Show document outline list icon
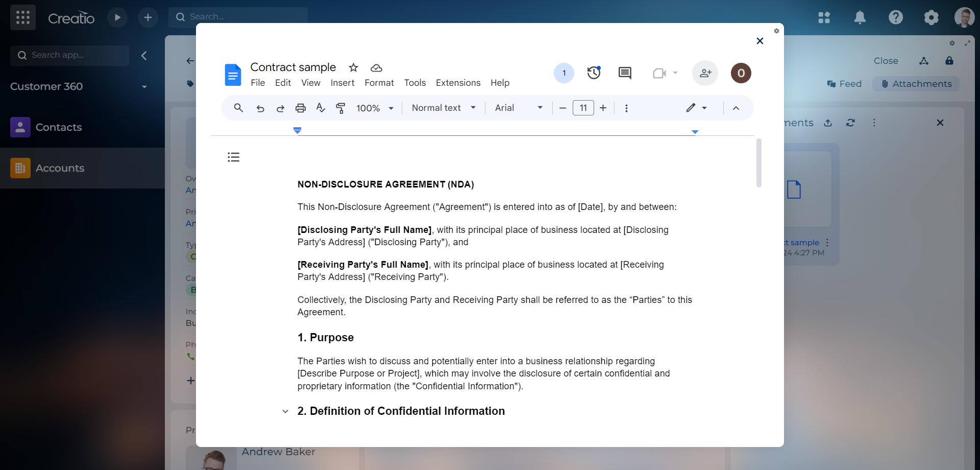 233,157
